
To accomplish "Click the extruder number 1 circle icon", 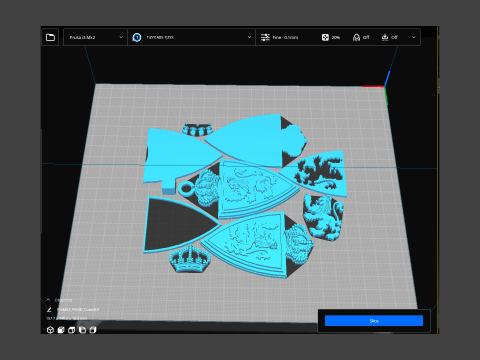I will click(137, 37).
